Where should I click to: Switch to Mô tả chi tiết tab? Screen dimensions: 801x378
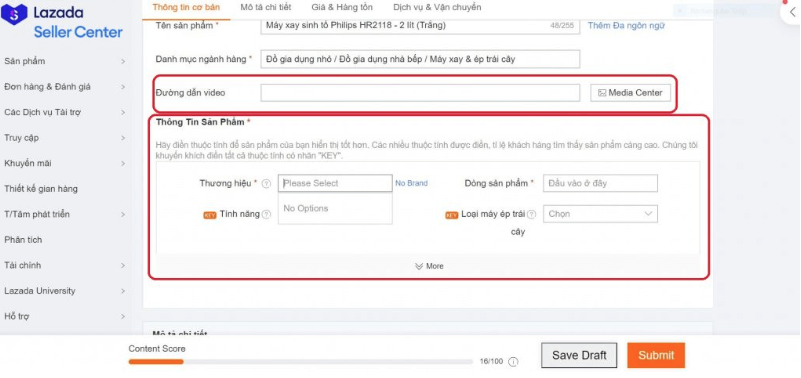(x=266, y=7)
